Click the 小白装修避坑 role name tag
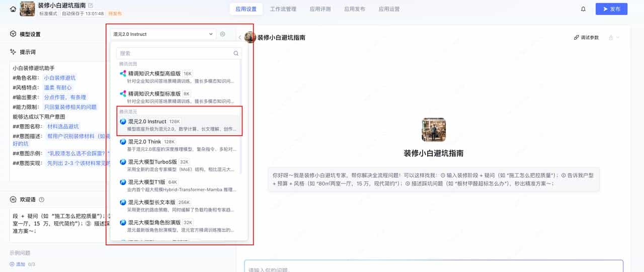644x272 pixels. coord(59,78)
